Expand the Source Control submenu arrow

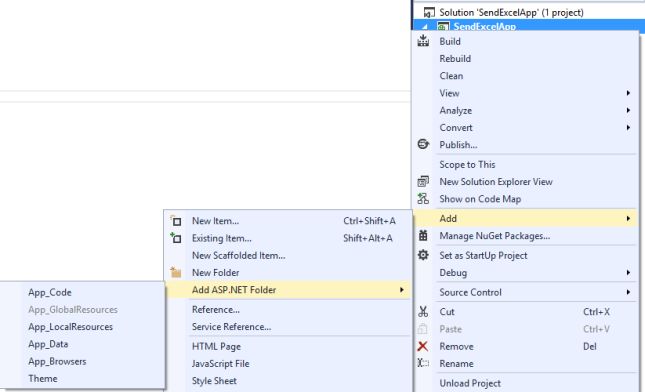[628, 292]
